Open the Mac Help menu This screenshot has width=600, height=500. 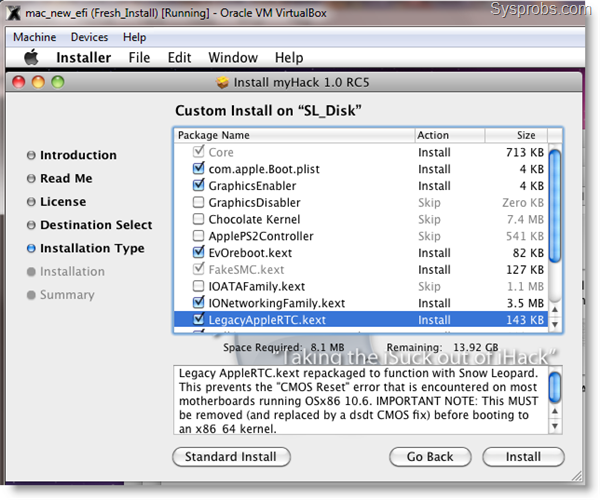point(289,57)
